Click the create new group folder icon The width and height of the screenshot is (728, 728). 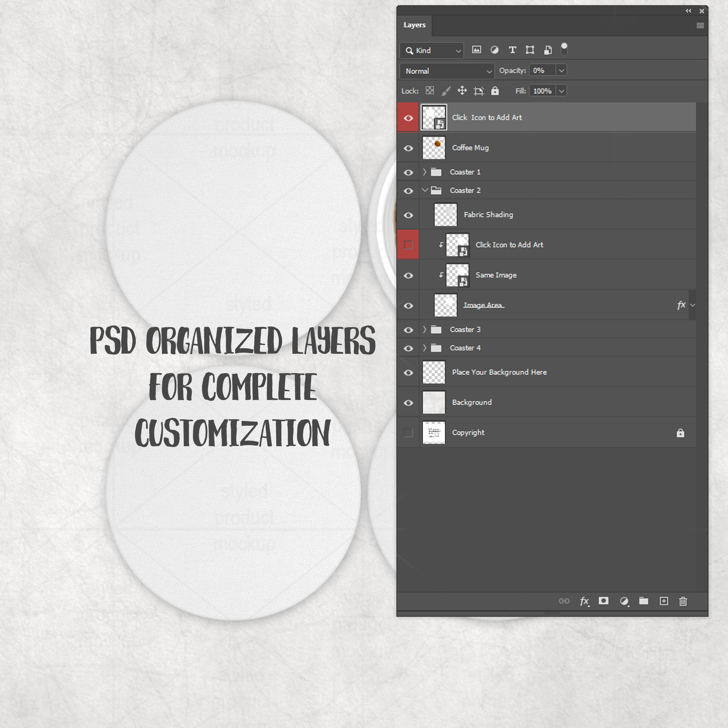click(x=644, y=601)
